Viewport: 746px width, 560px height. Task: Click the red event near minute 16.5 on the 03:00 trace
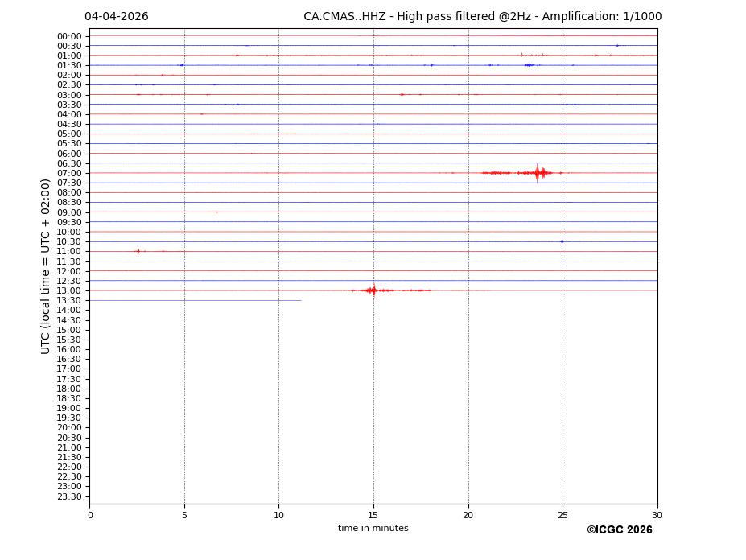(402, 94)
